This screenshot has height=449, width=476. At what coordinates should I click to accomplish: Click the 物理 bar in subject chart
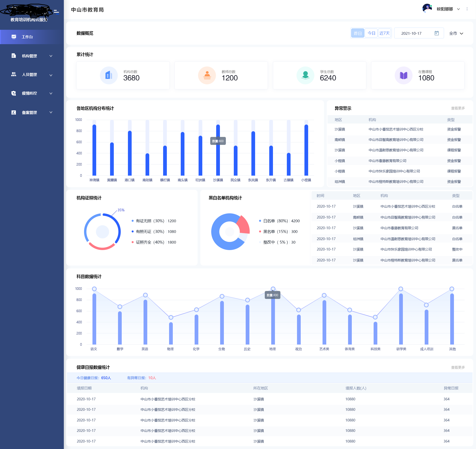(x=171, y=333)
